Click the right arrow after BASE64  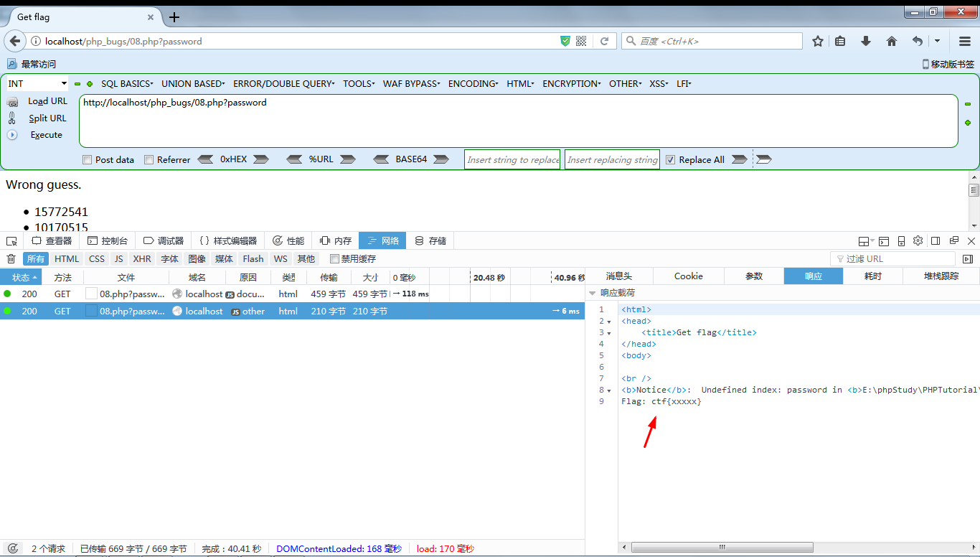pyautogui.click(x=441, y=159)
